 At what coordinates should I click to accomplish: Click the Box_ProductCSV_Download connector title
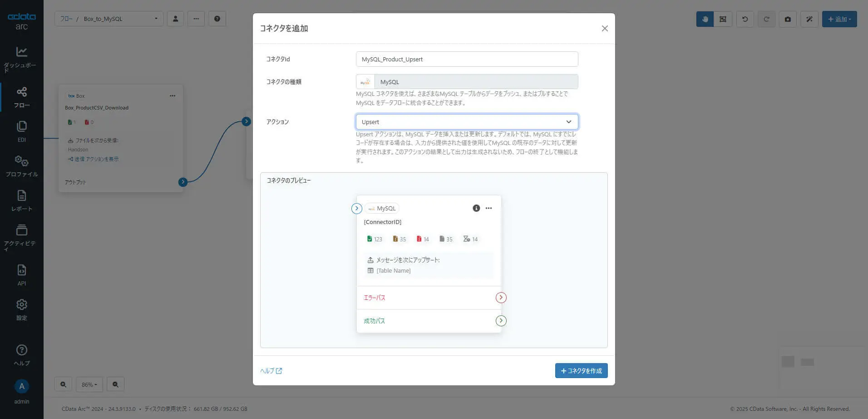(97, 108)
